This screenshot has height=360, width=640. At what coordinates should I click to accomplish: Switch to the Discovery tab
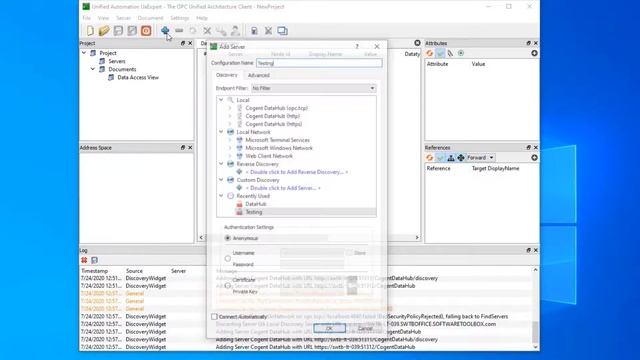tap(227, 75)
